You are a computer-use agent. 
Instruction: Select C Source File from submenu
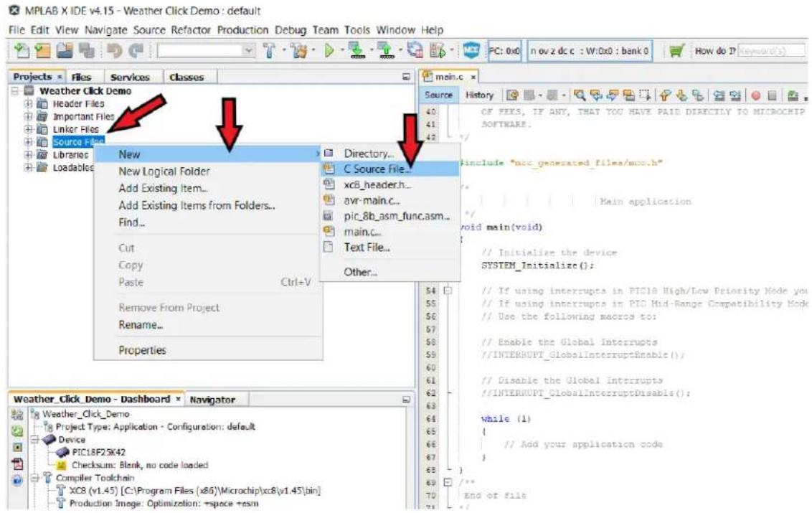[390, 169]
